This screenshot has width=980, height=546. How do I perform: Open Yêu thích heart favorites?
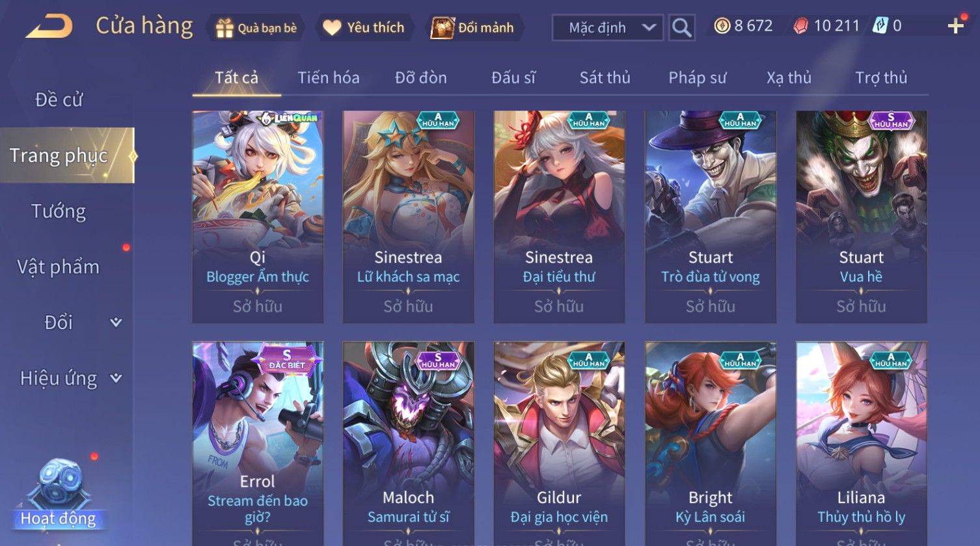pyautogui.click(x=332, y=28)
